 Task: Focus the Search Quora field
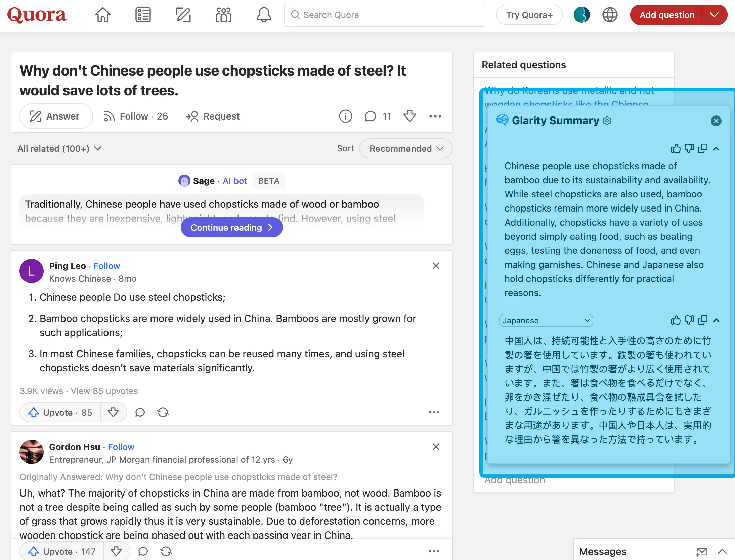click(385, 15)
